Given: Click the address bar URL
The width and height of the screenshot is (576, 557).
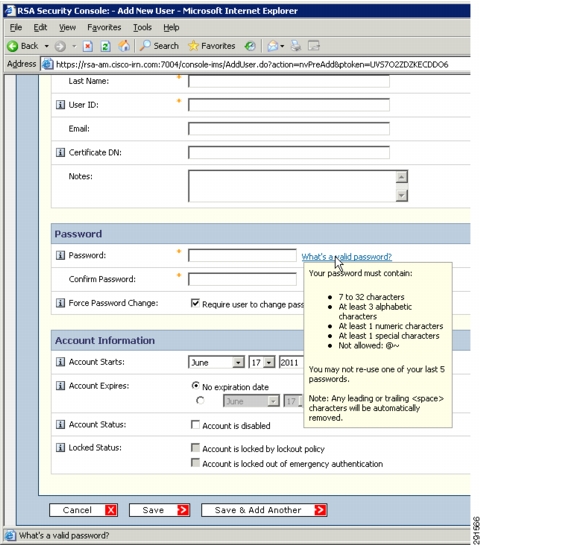Looking at the screenshot, I should pos(252,65).
